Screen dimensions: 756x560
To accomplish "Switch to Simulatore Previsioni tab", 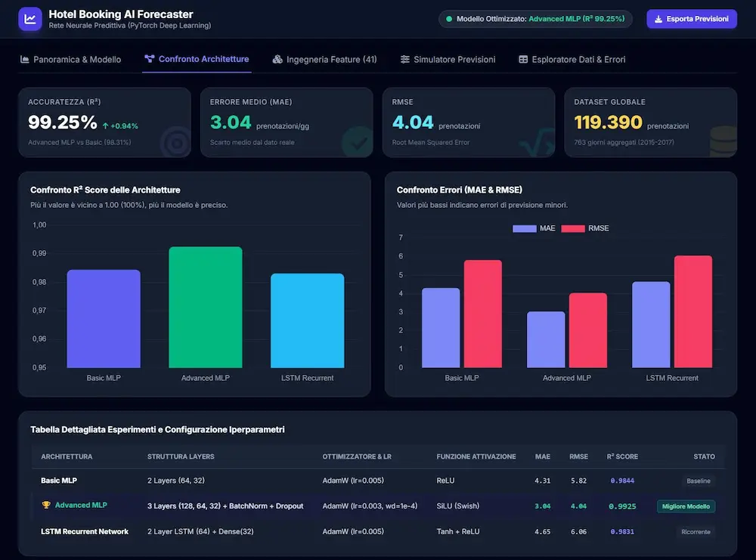I will point(448,59).
